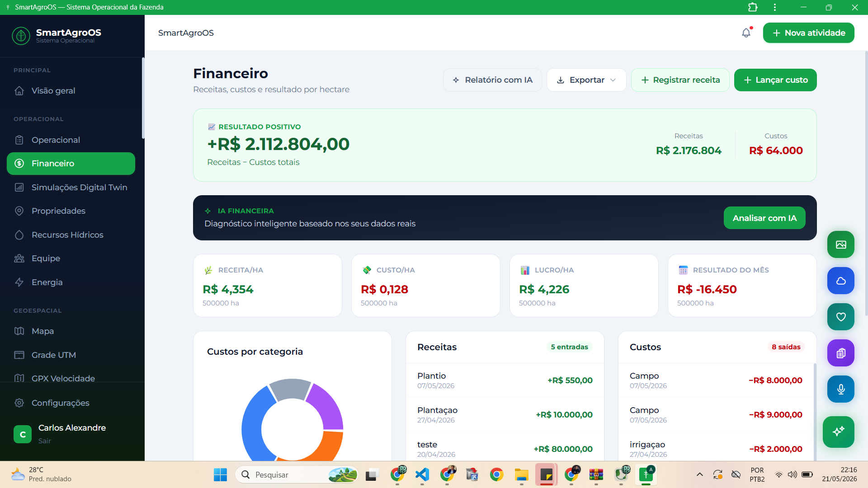Image resolution: width=868 pixels, height=488 pixels.
Task: Launch Visual Studio Code from taskbar
Action: [x=422, y=474]
